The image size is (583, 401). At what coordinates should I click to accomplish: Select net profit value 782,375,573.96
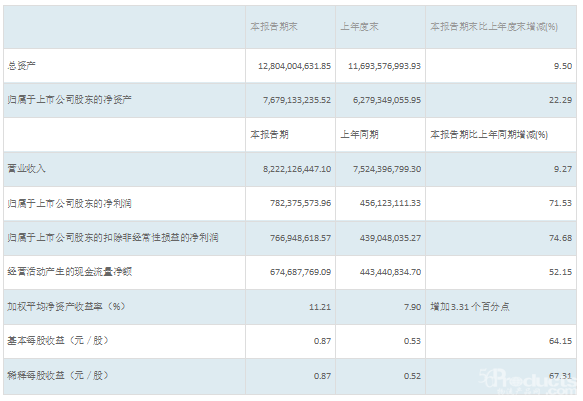pyautogui.click(x=300, y=203)
